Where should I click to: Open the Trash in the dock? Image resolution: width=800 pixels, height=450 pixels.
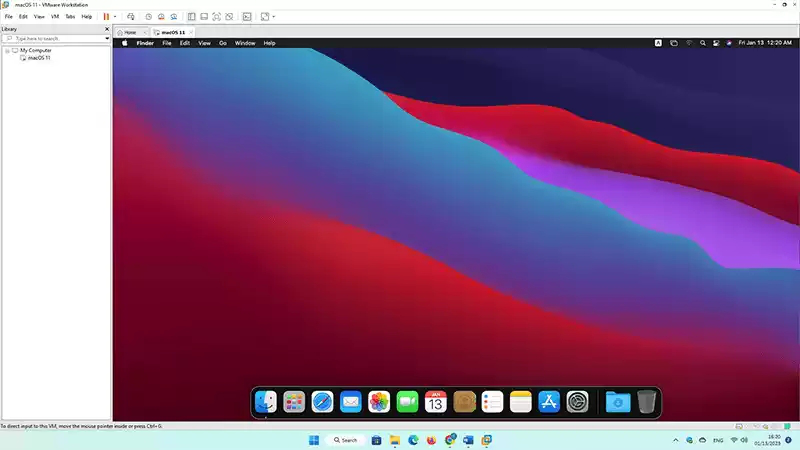(646, 402)
